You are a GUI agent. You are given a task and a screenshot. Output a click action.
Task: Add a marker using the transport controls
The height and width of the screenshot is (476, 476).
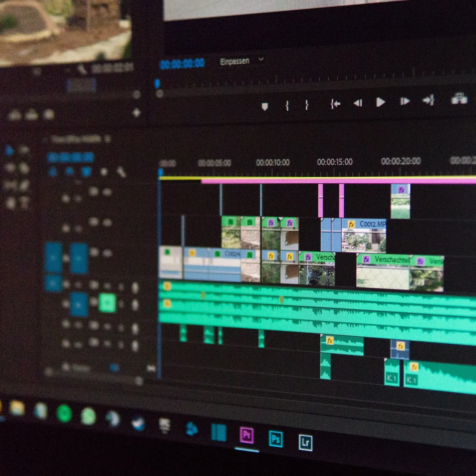click(265, 106)
